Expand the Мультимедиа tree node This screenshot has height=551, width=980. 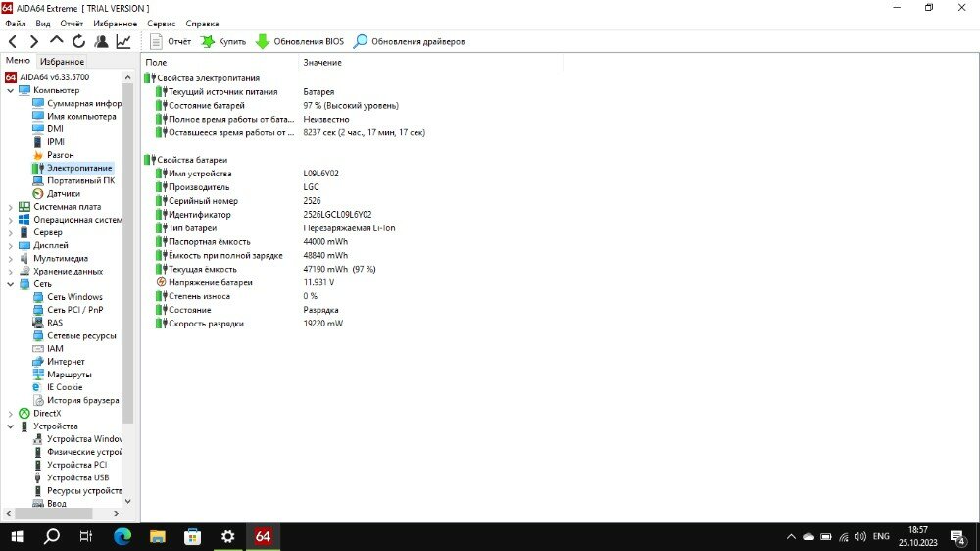pos(10,258)
